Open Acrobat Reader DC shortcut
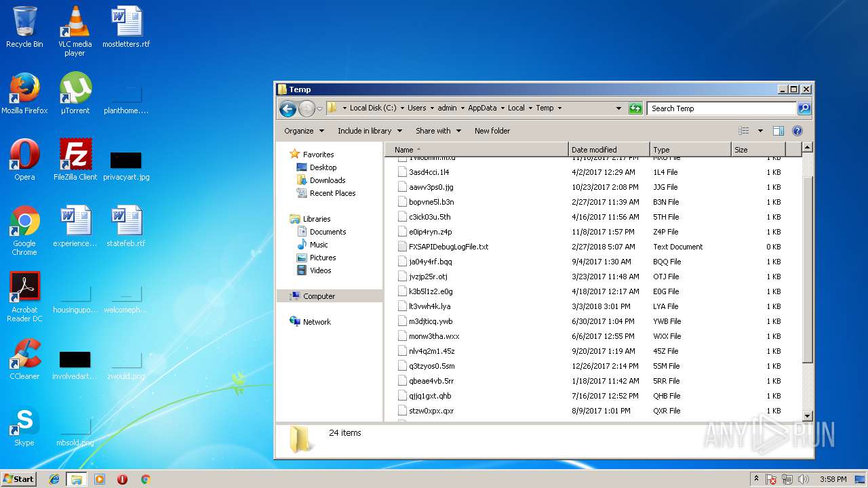 24,297
